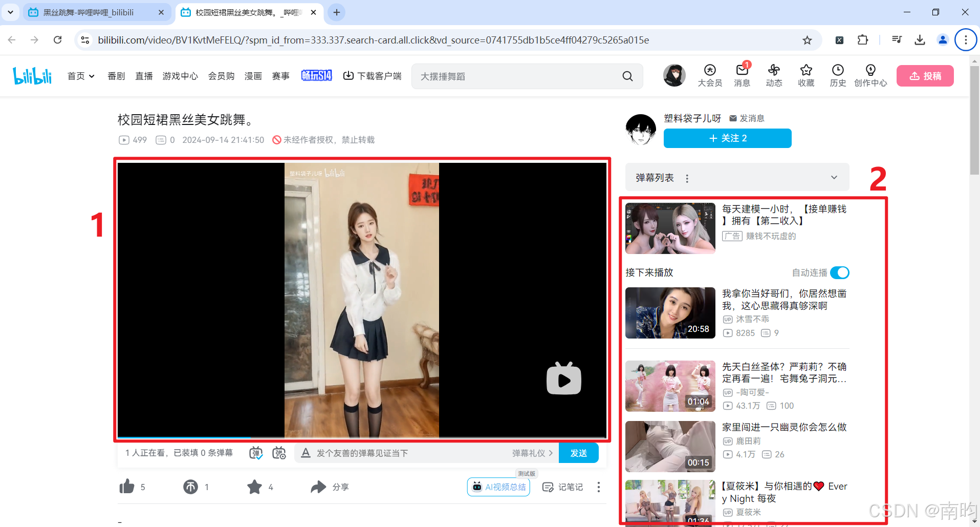Open a new browser tab
This screenshot has height=527, width=980.
coord(336,12)
